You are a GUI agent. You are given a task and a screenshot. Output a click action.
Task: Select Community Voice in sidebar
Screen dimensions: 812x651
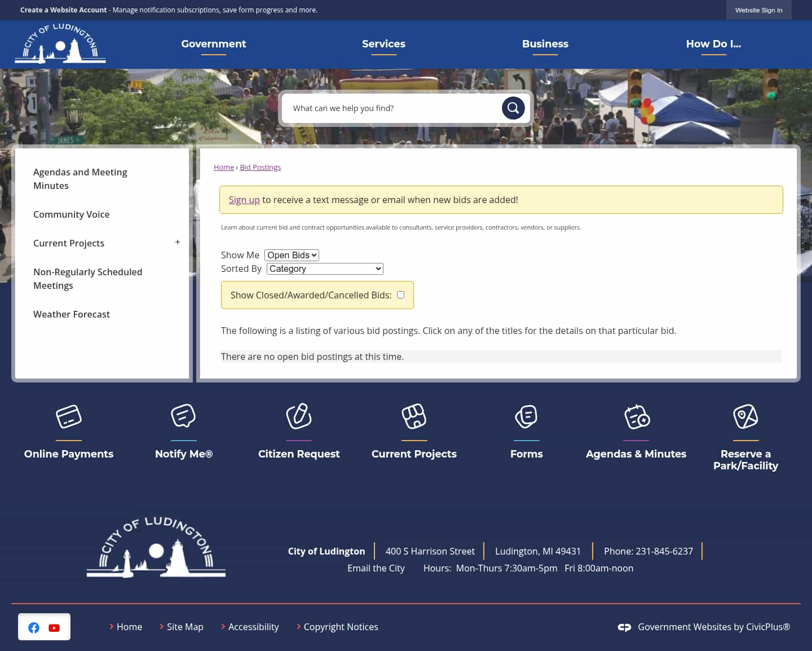(72, 214)
